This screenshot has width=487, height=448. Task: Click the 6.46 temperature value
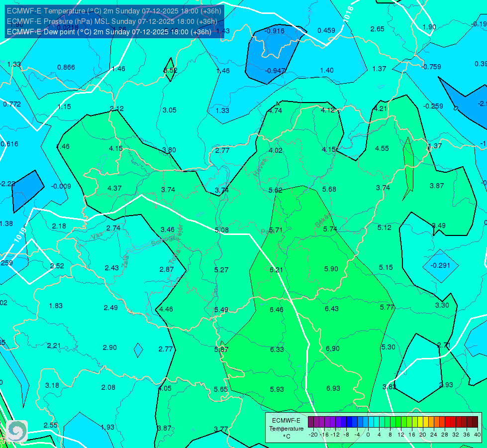click(x=277, y=310)
